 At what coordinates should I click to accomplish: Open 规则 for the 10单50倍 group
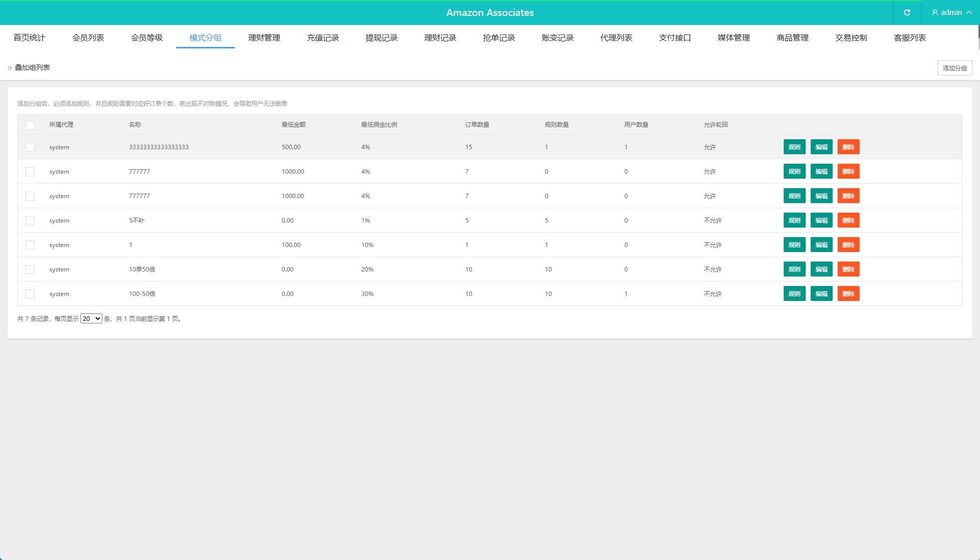tap(794, 270)
